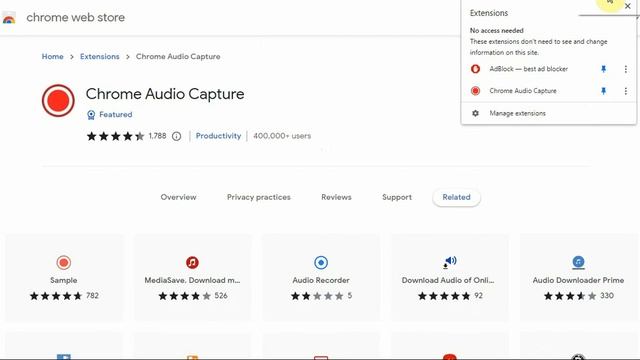Click the chrome web store title text
The image size is (640, 360).
pyautogui.click(x=76, y=18)
